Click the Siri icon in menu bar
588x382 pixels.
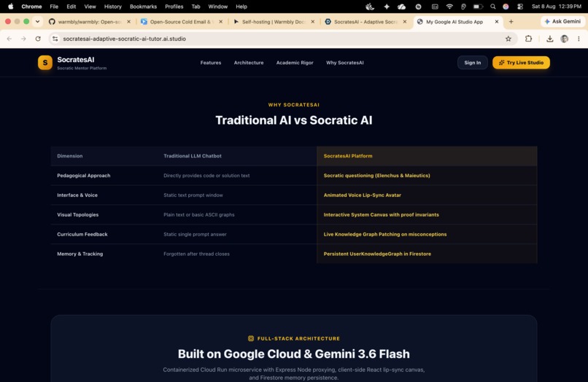click(506, 7)
